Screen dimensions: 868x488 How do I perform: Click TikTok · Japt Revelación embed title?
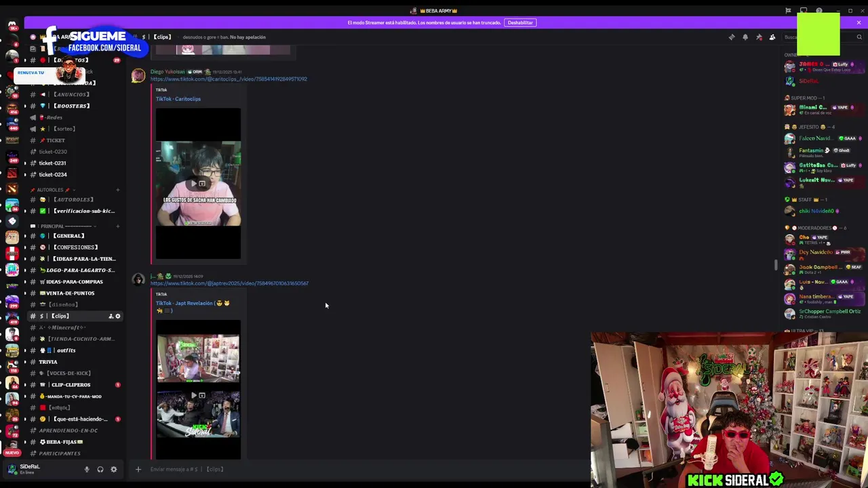point(193,306)
